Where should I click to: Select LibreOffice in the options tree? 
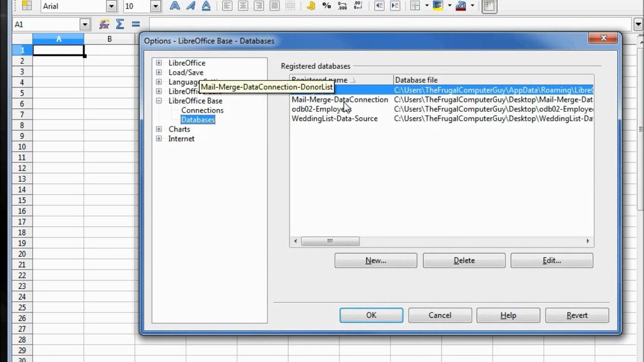point(187,63)
